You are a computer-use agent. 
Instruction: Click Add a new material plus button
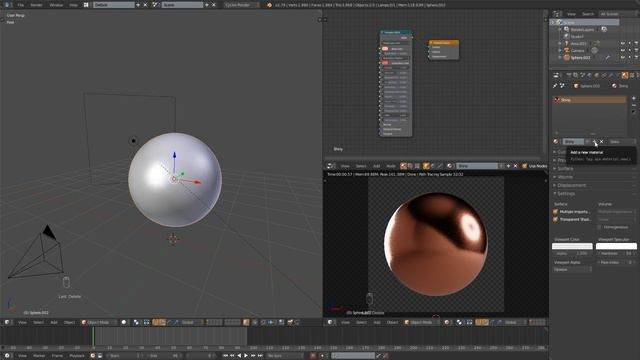click(x=595, y=142)
